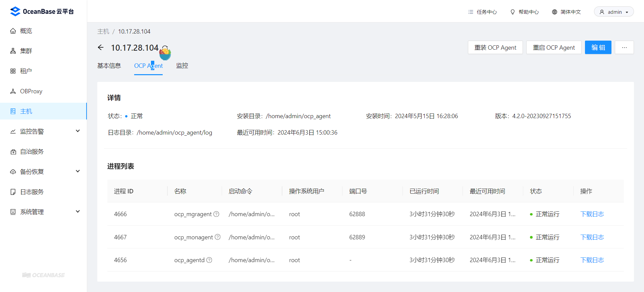This screenshot has width=644, height=292.
Task: Click the truncated start command for 4666
Action: coord(252,214)
